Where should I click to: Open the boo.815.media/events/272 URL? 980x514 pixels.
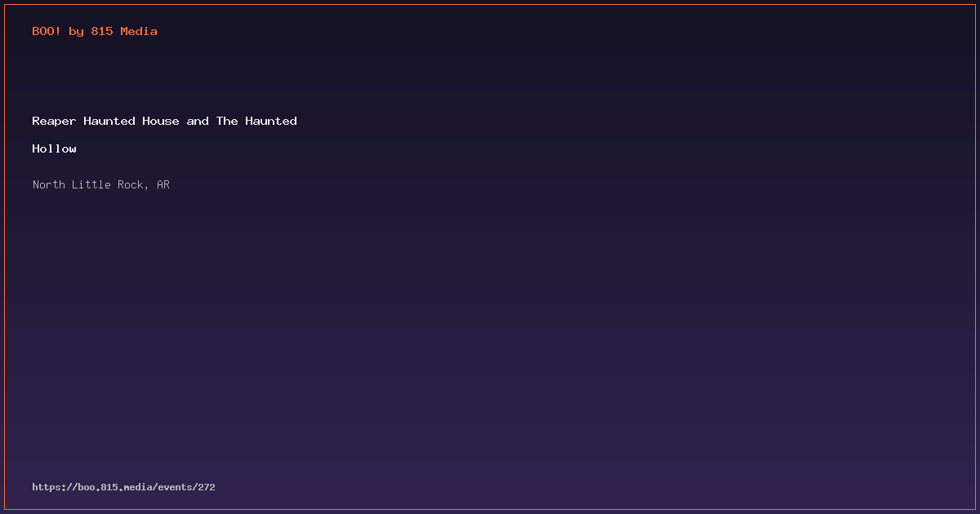123,487
